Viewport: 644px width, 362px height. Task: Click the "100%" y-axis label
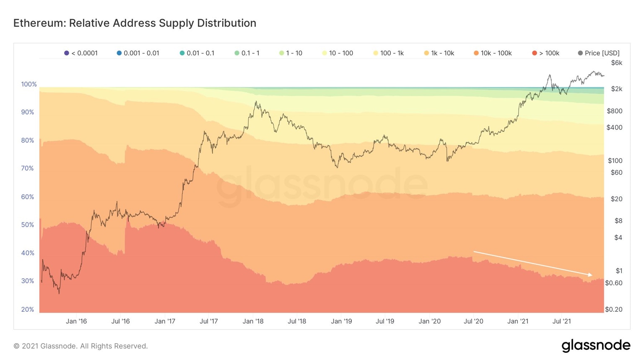point(29,84)
